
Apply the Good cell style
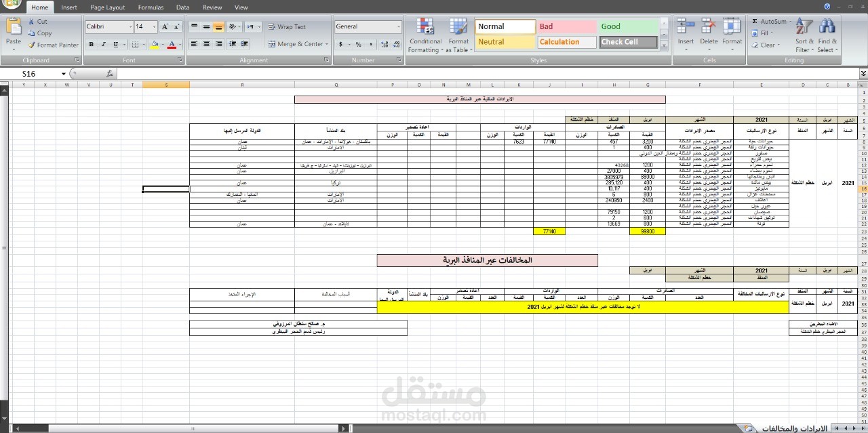point(629,26)
